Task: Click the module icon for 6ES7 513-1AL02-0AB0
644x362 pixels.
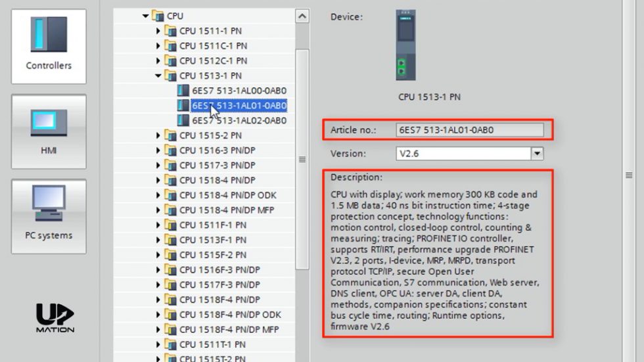Action: tap(183, 121)
